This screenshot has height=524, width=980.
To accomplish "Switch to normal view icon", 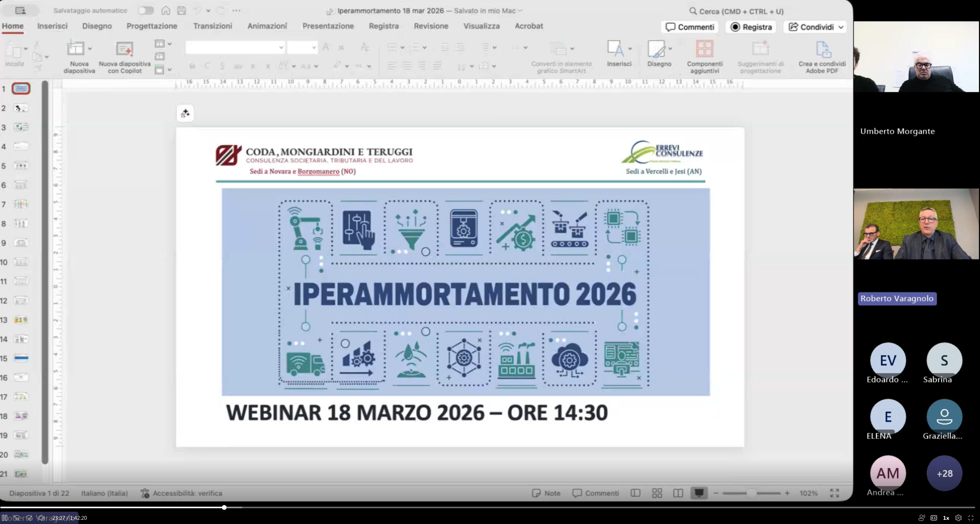I will [x=635, y=493].
